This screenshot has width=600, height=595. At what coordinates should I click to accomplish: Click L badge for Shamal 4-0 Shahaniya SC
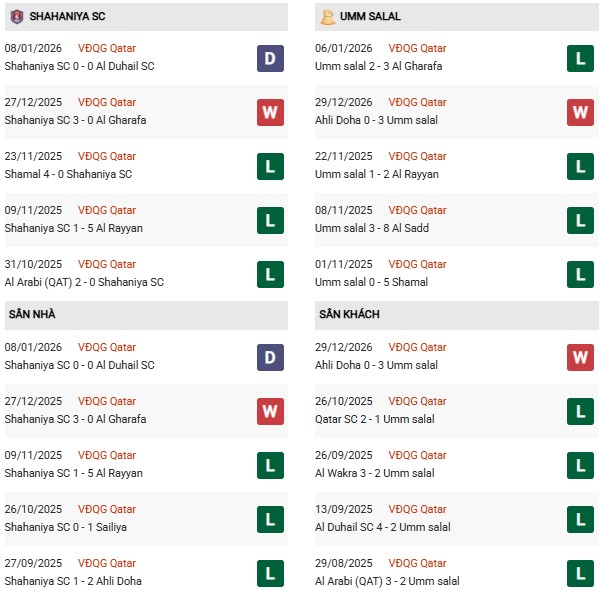click(270, 166)
